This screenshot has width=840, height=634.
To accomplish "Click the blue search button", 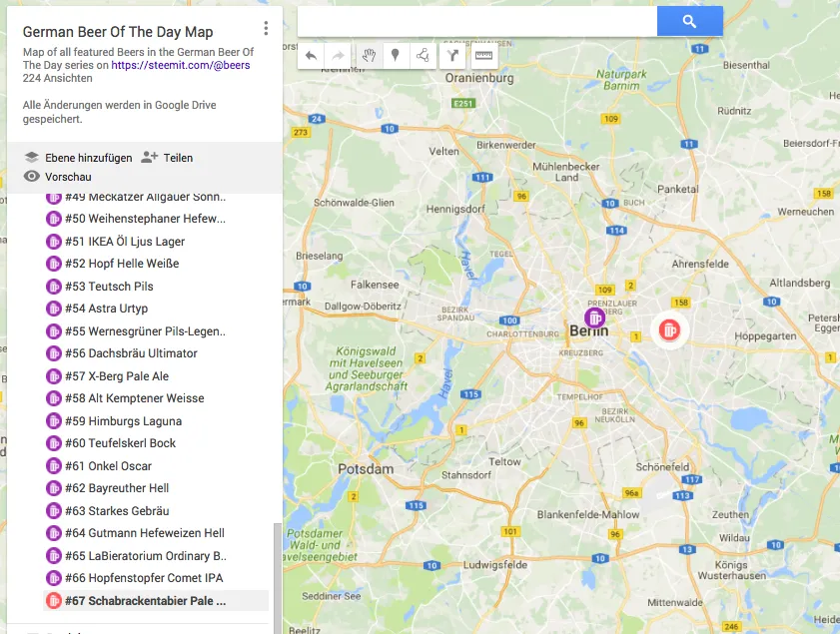I will (x=689, y=21).
